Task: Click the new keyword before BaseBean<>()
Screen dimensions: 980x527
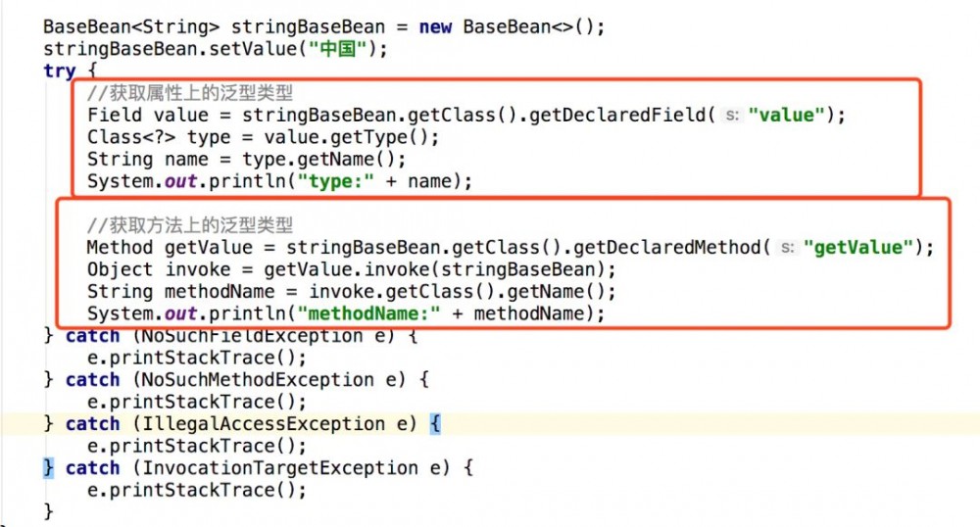Action: [435, 27]
